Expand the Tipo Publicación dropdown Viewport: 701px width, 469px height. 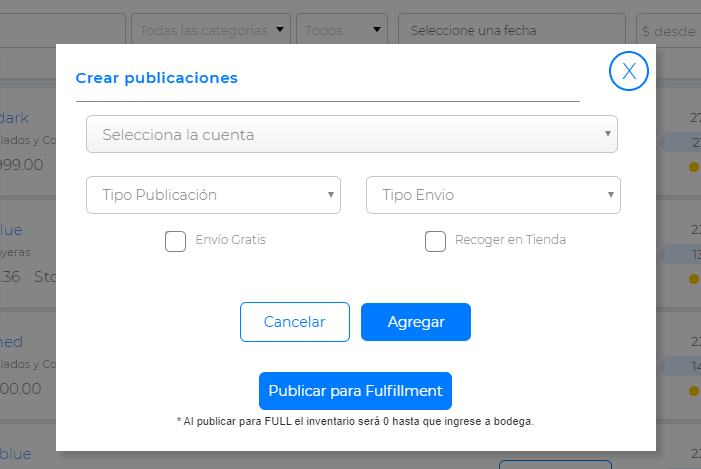pos(213,195)
